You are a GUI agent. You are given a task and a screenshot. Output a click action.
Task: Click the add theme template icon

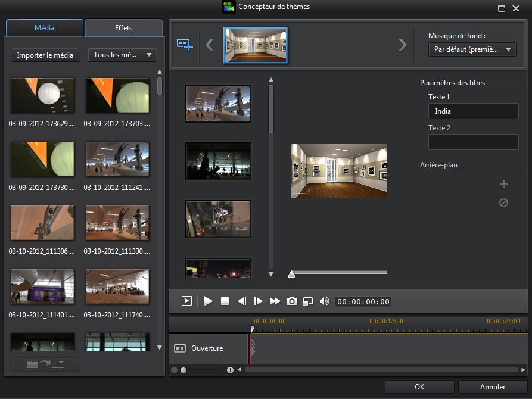[185, 45]
